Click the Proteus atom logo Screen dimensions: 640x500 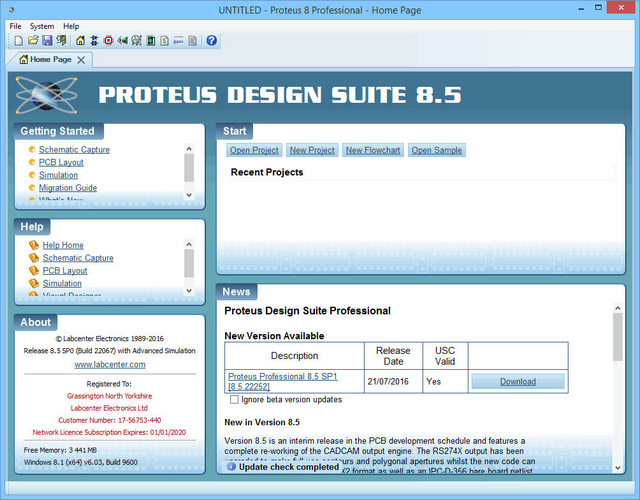(x=46, y=95)
